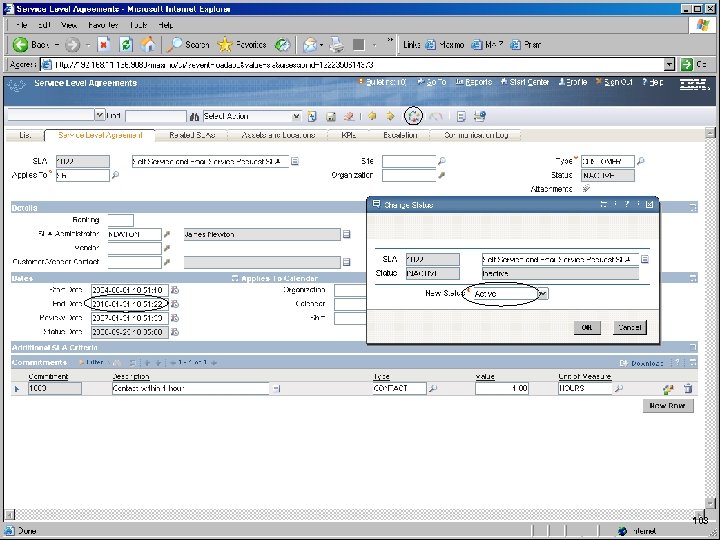Open lookup for commitment Type CONTACT

pos(433,388)
